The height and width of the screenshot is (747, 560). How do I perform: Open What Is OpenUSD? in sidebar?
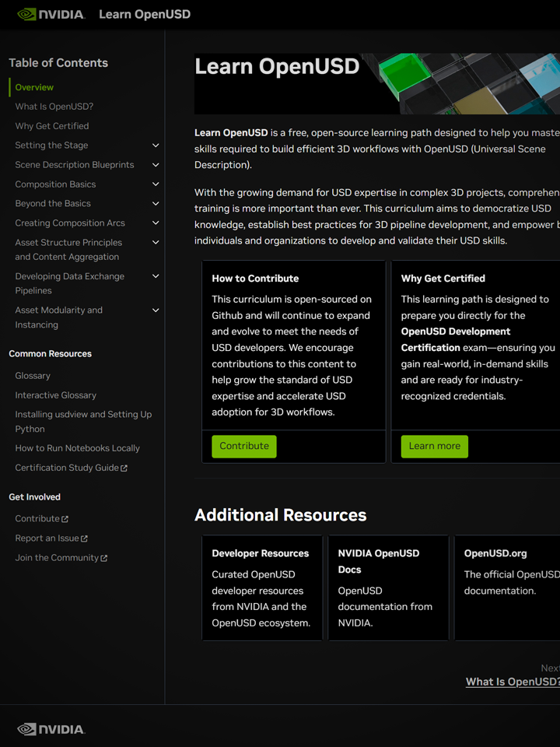[x=54, y=107]
